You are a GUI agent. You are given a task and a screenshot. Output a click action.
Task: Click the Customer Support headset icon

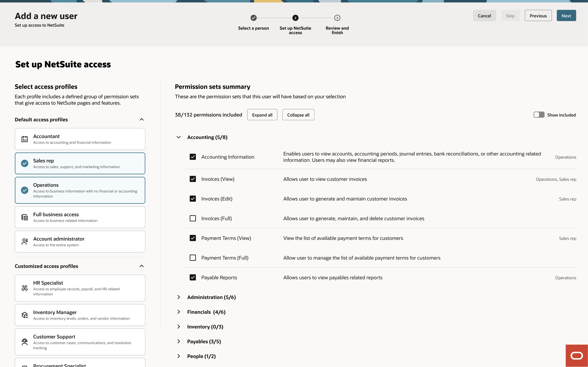tap(25, 342)
